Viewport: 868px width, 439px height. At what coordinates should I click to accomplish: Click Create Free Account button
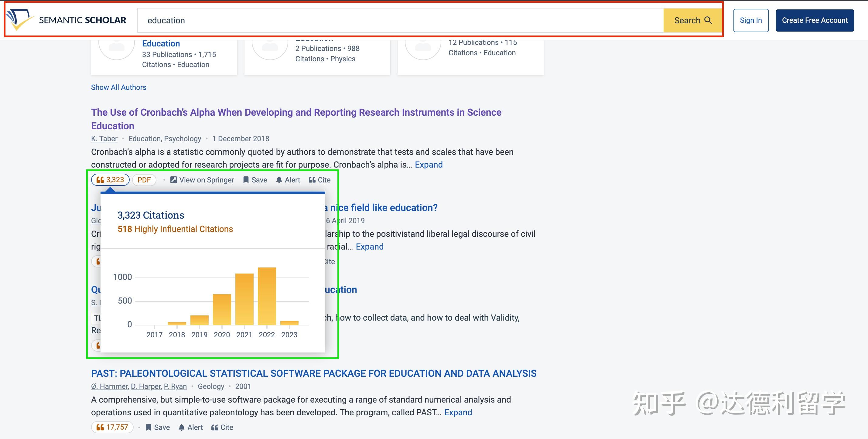pos(815,21)
